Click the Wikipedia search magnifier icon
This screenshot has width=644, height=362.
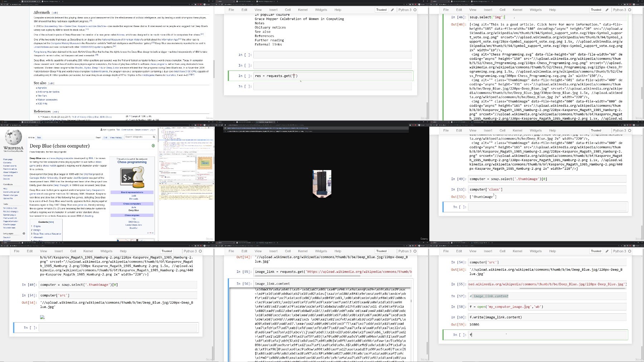click(154, 137)
